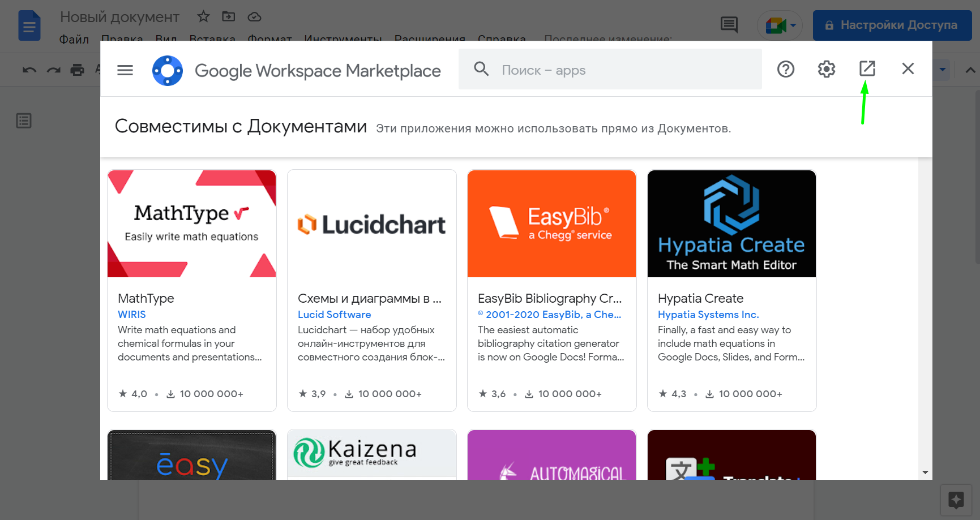
Task: Collapse the toolbar with the chevron arrow
Action: point(970,70)
